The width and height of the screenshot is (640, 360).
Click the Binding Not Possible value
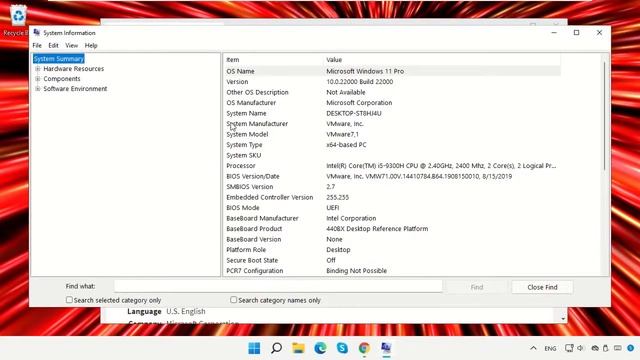356,271
